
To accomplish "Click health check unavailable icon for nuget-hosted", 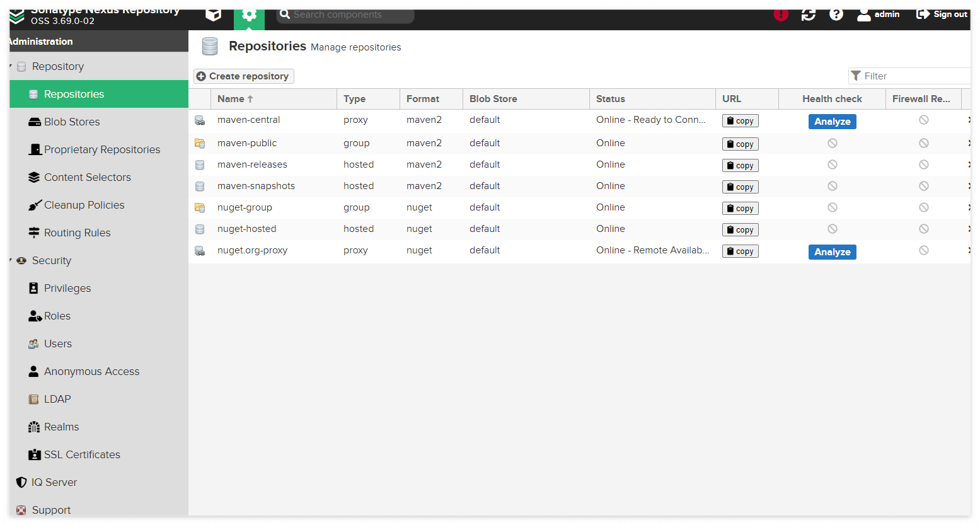I will pos(833,229).
